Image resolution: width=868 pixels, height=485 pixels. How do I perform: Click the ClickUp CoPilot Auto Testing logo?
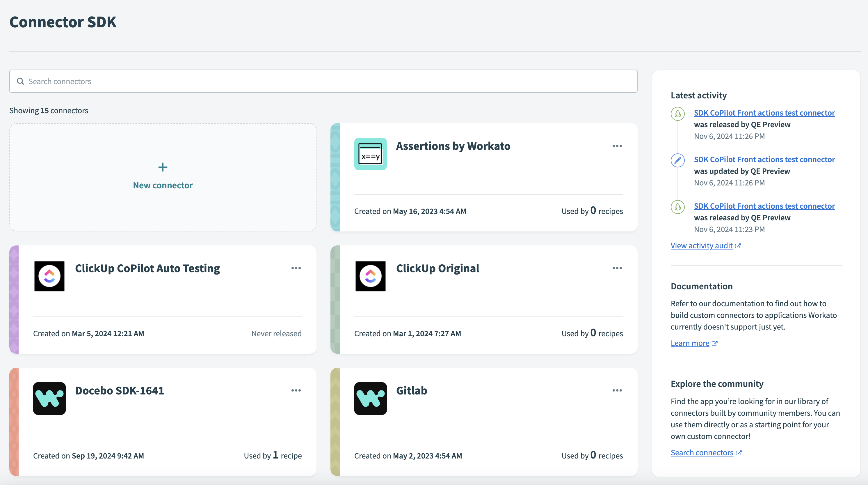(x=49, y=276)
